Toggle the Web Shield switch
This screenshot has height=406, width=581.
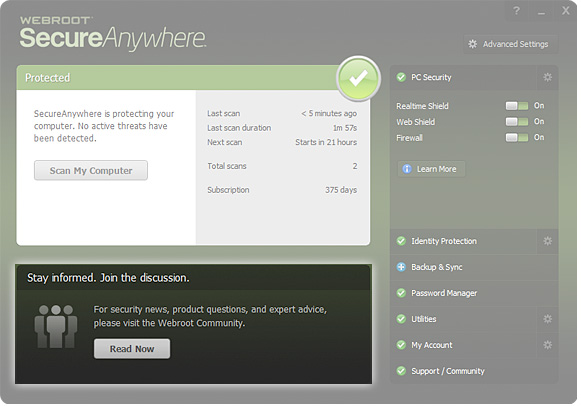(x=517, y=122)
